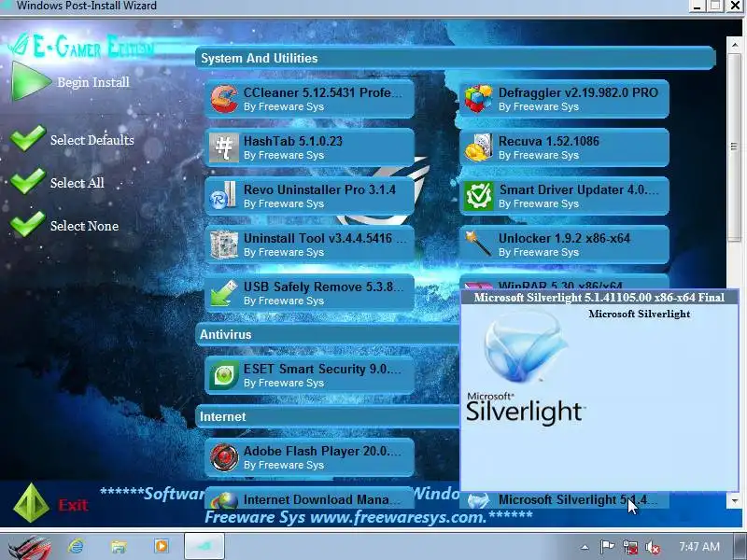
Task: Select Revo Uninstaller Pro 3.1.4 text
Action: (x=319, y=190)
